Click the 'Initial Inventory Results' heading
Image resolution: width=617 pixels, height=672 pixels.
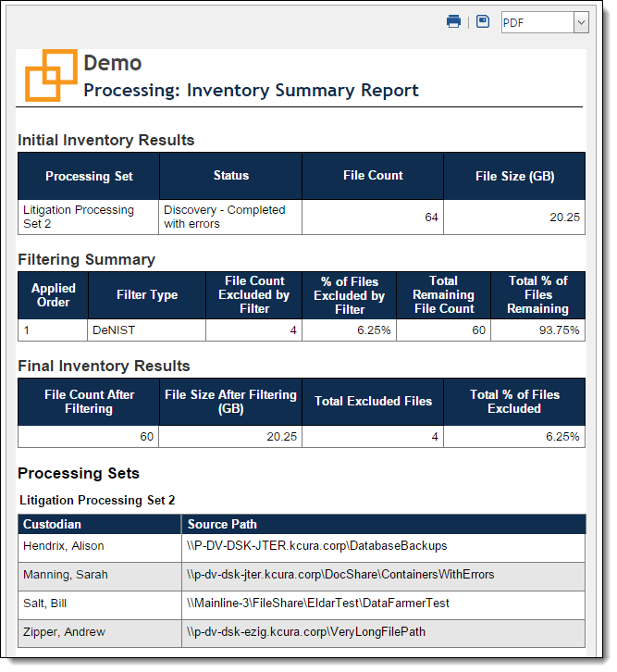(106, 140)
